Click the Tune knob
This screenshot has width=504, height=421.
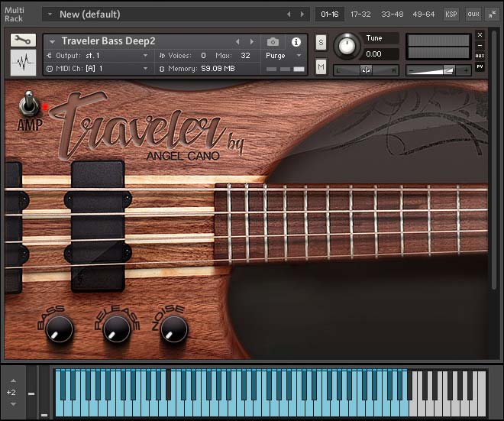pyautogui.click(x=347, y=46)
